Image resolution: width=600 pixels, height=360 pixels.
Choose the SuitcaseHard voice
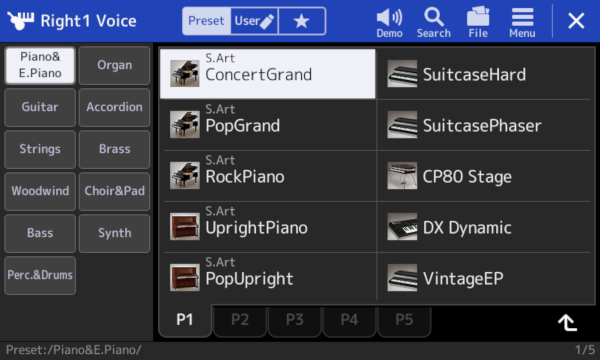click(x=484, y=74)
